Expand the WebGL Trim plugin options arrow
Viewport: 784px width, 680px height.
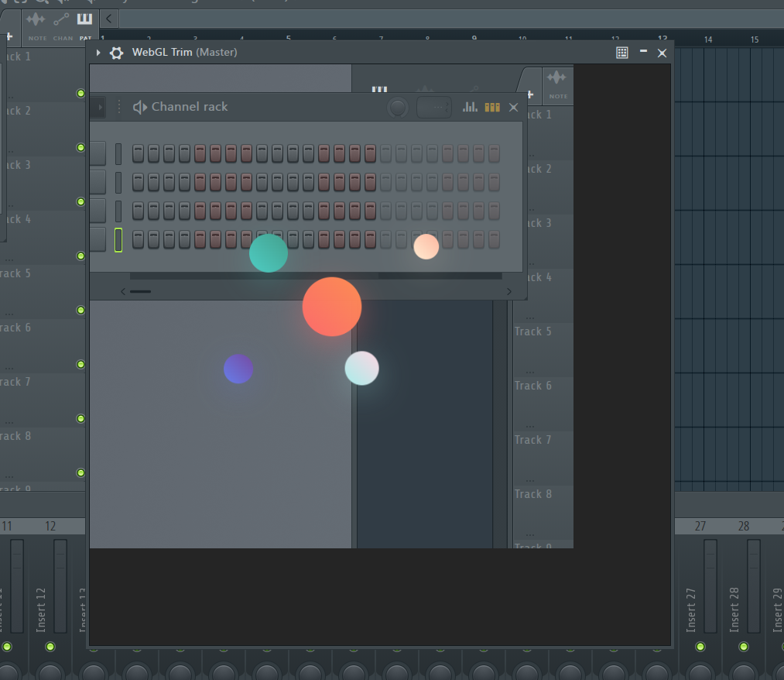pos(98,53)
